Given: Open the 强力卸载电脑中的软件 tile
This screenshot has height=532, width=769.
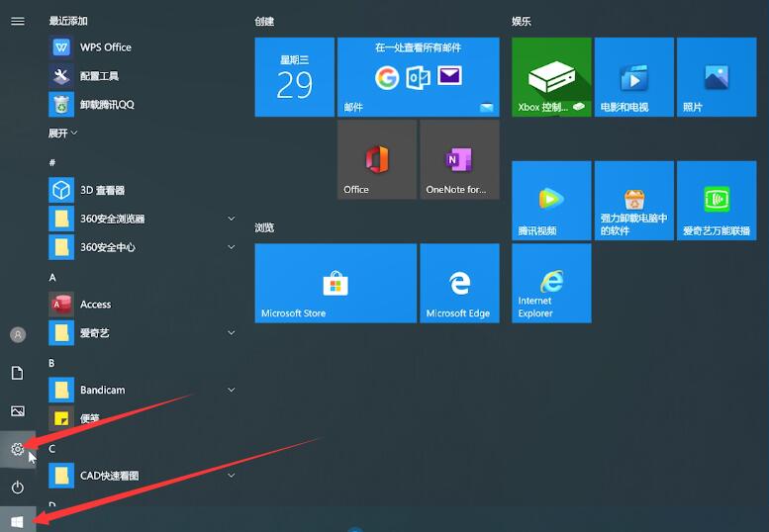Looking at the screenshot, I should coord(634,201).
